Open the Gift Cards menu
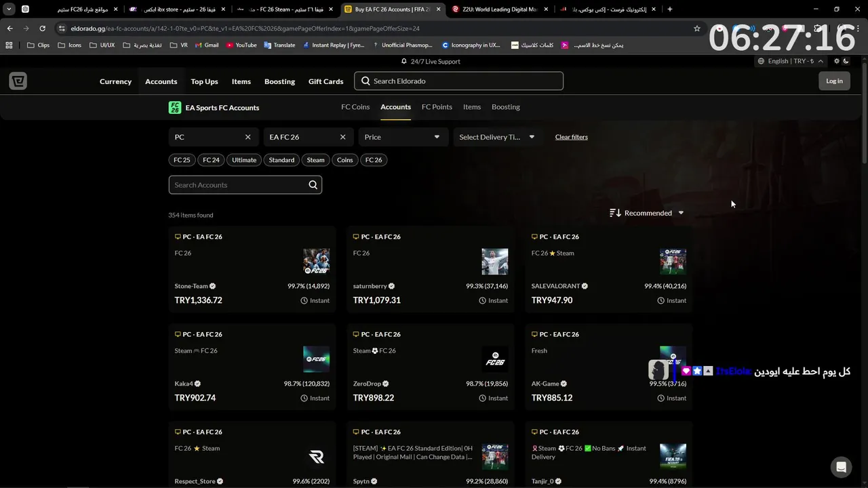 pos(325,81)
